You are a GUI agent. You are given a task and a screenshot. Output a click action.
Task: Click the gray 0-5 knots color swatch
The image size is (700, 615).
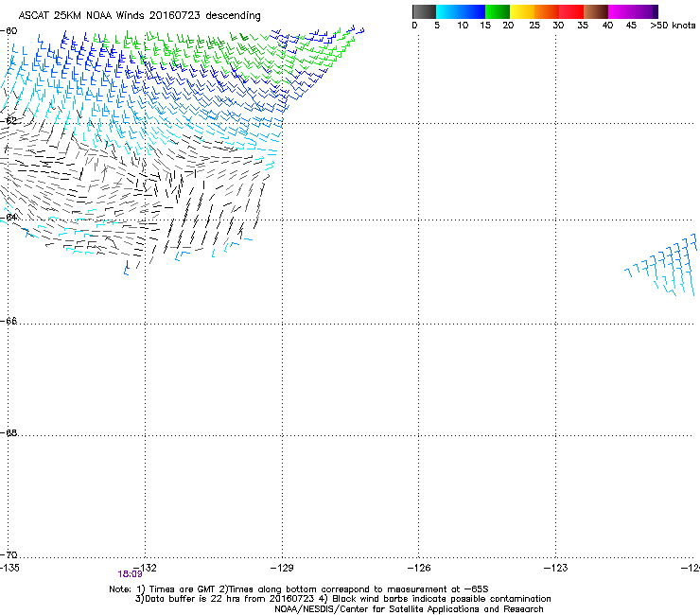(424, 11)
